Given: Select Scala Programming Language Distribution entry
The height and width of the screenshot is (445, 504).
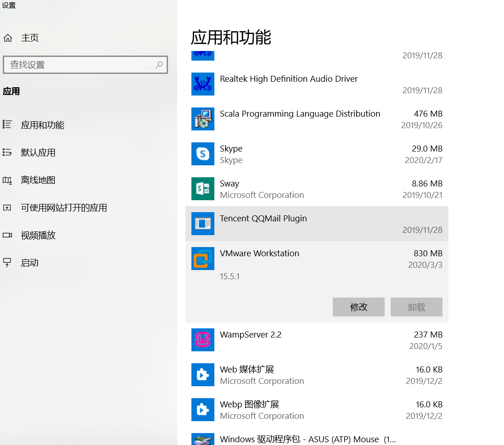Looking at the screenshot, I should pos(317,119).
